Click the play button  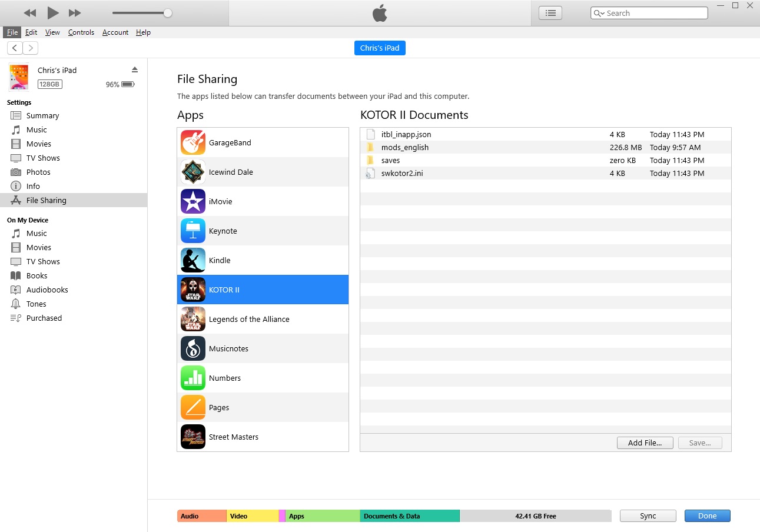53,12
